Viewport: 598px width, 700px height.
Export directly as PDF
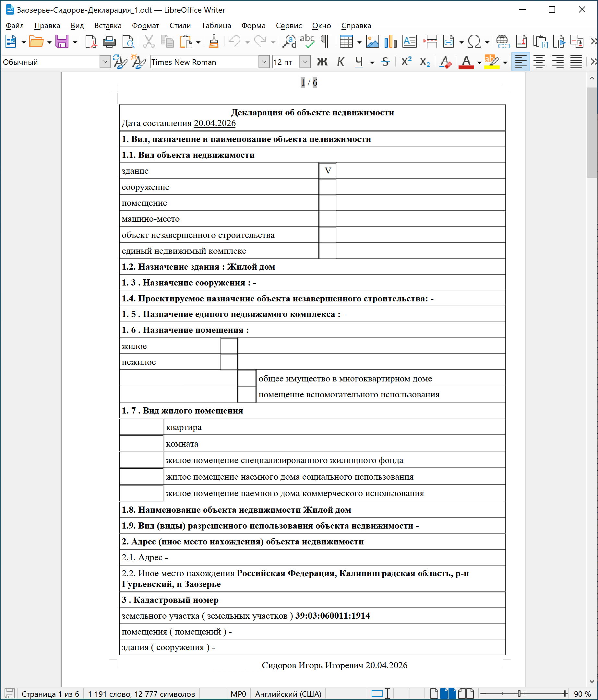(x=90, y=41)
